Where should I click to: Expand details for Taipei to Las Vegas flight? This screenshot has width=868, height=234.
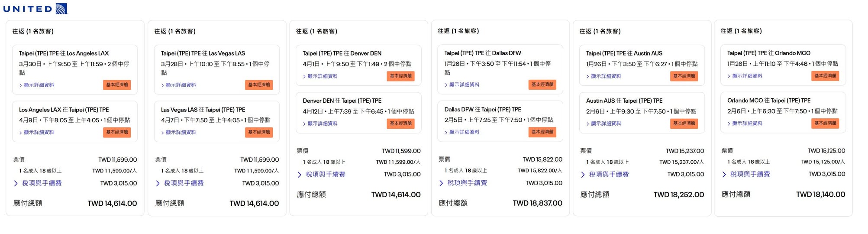point(181,85)
